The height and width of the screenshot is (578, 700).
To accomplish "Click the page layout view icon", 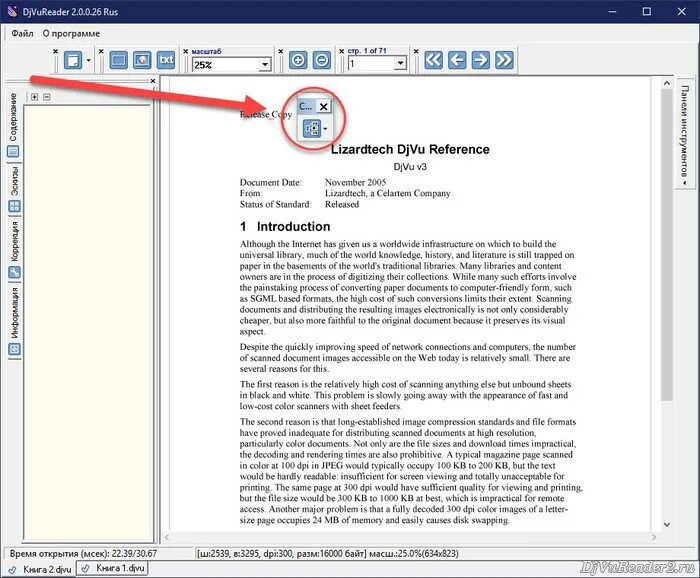I will coord(73,60).
